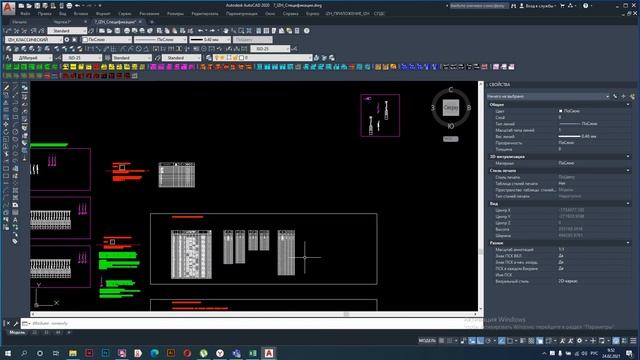Select the Erase tool in the Modify toolbar
The height and width of the screenshot is (360, 640).
tap(6, 87)
